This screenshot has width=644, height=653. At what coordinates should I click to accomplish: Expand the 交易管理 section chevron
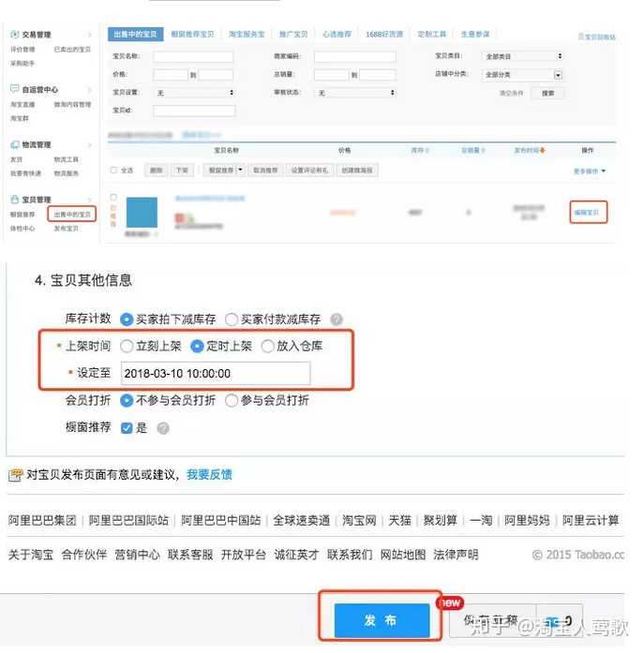point(90,35)
